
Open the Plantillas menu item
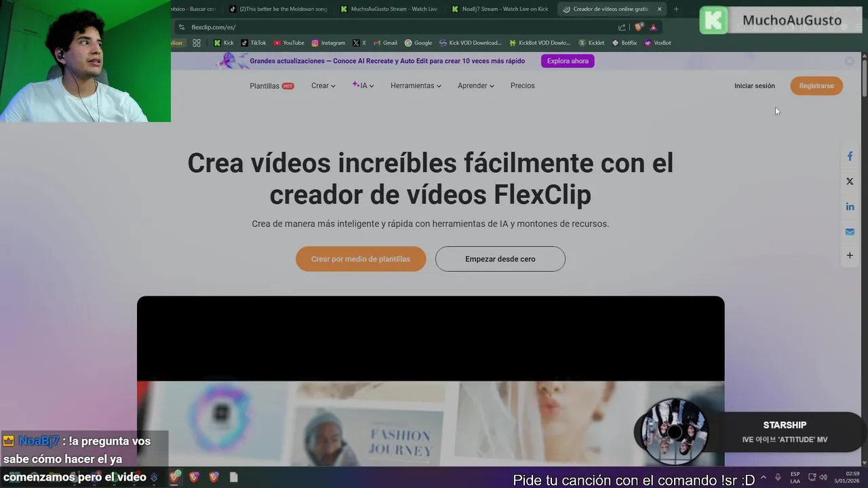coord(271,86)
